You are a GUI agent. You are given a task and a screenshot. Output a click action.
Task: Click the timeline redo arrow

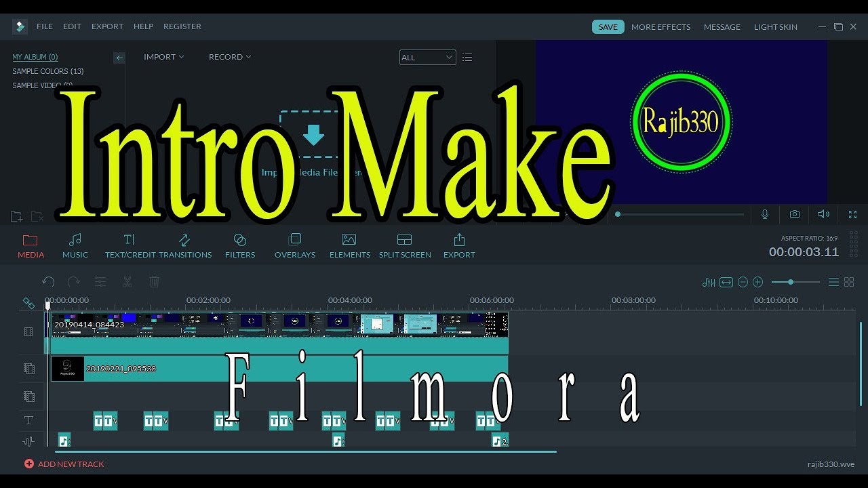tap(74, 281)
